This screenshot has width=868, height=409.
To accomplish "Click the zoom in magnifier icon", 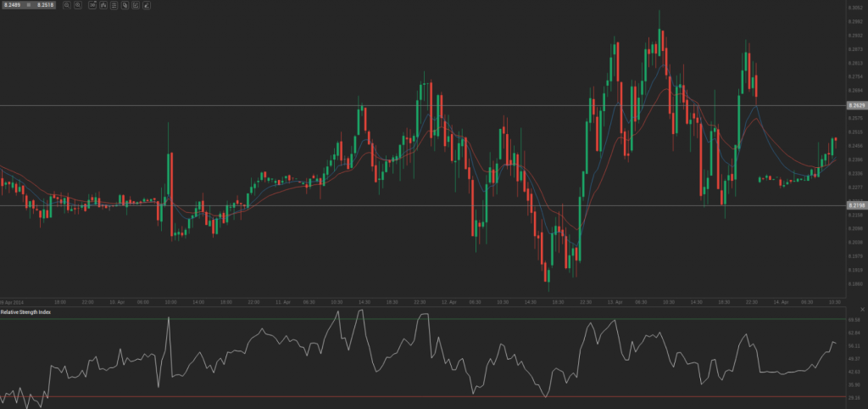I will (78, 5).
